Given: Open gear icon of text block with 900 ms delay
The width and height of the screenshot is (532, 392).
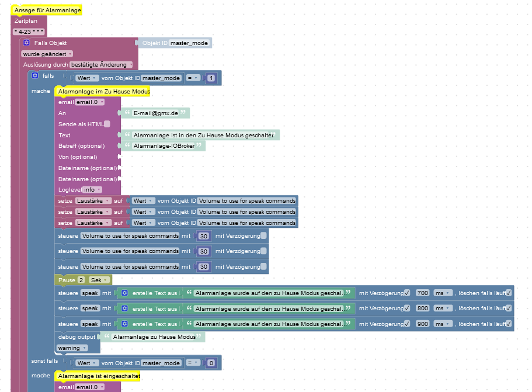Looking at the screenshot, I should (x=124, y=324).
